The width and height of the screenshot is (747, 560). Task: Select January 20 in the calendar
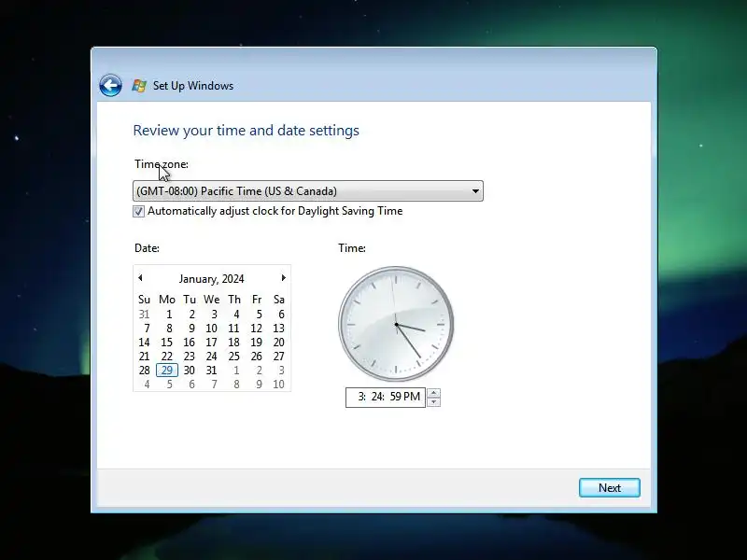pos(278,343)
